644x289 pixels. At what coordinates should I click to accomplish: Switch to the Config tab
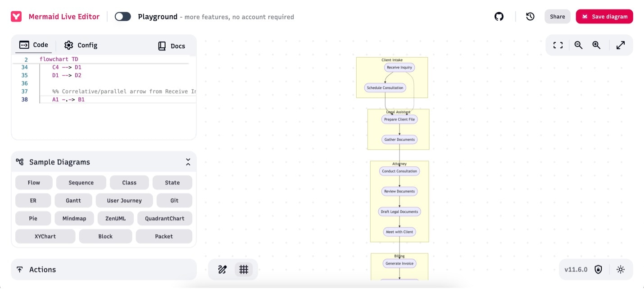81,45
